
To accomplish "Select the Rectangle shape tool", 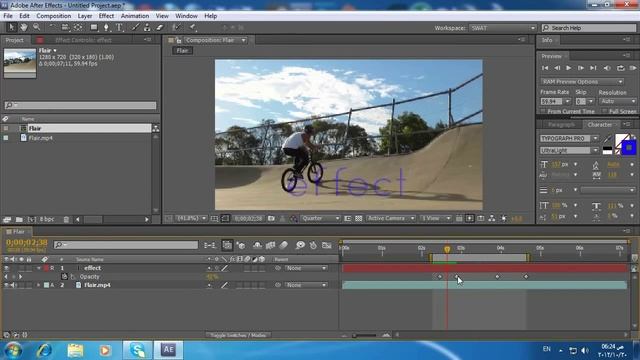I will [x=94, y=27].
